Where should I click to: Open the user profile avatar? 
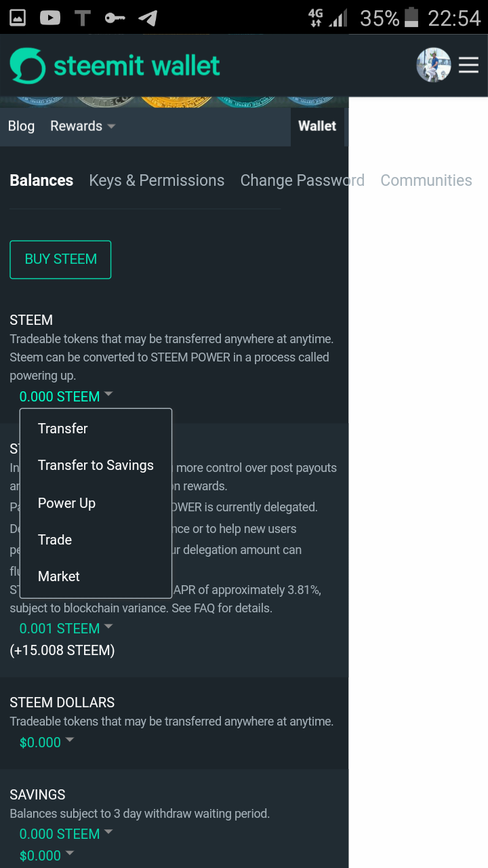(x=434, y=65)
